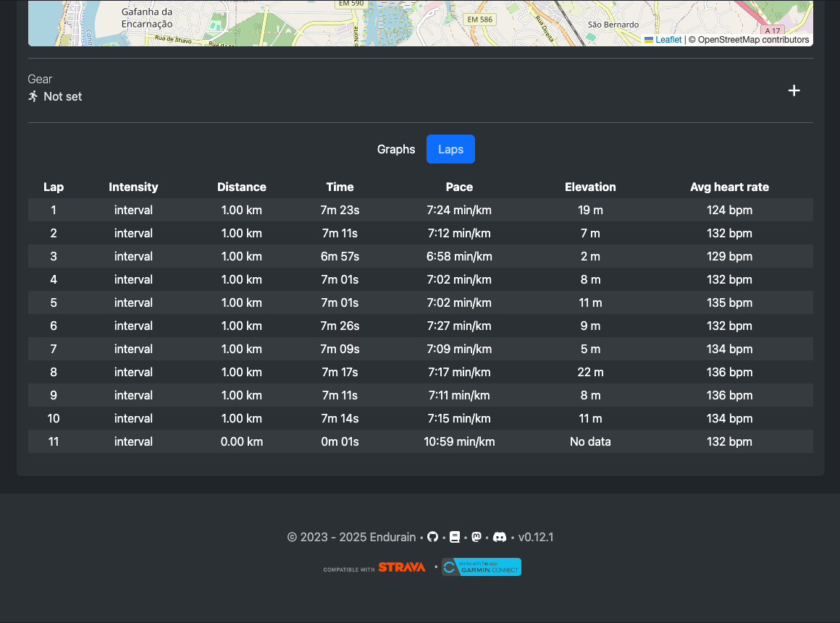Image resolution: width=840 pixels, height=623 pixels.
Task: Click the 7m 23s time in lap 1
Action: click(x=340, y=211)
